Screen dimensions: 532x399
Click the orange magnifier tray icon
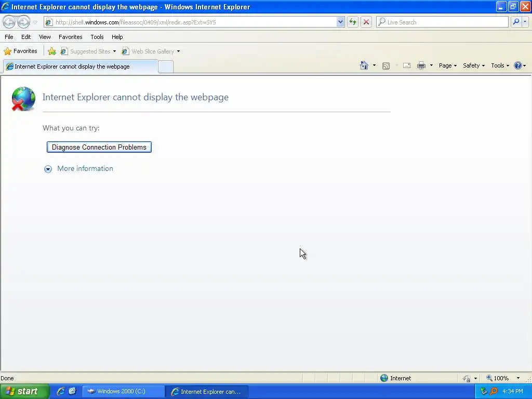[x=494, y=391]
